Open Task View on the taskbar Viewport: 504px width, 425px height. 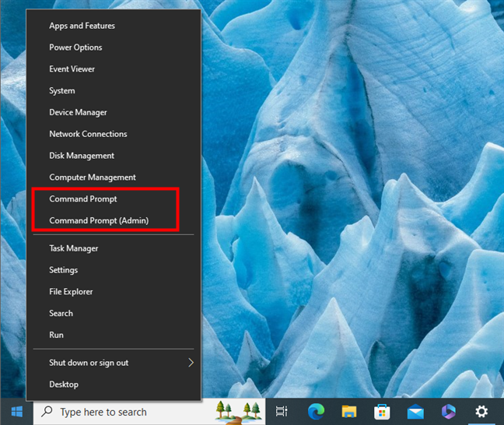click(282, 412)
